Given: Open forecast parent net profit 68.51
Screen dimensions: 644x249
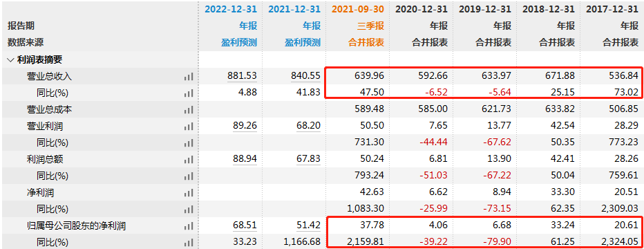Looking at the screenshot, I should (245, 226).
